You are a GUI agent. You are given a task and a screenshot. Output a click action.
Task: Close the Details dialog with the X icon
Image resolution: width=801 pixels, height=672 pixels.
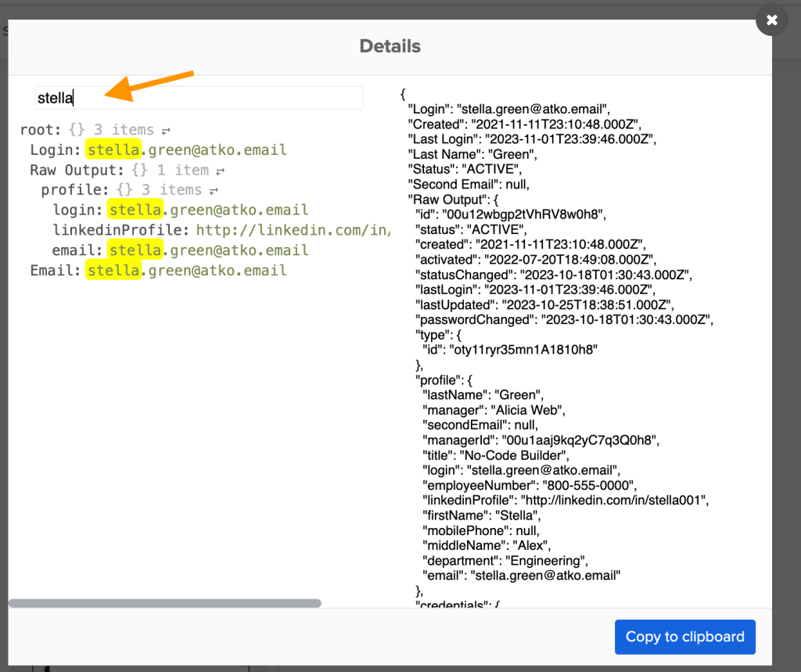771,20
